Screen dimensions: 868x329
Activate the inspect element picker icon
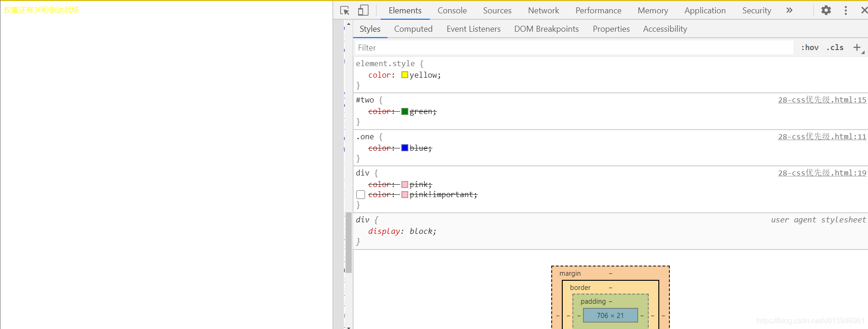[x=345, y=10]
